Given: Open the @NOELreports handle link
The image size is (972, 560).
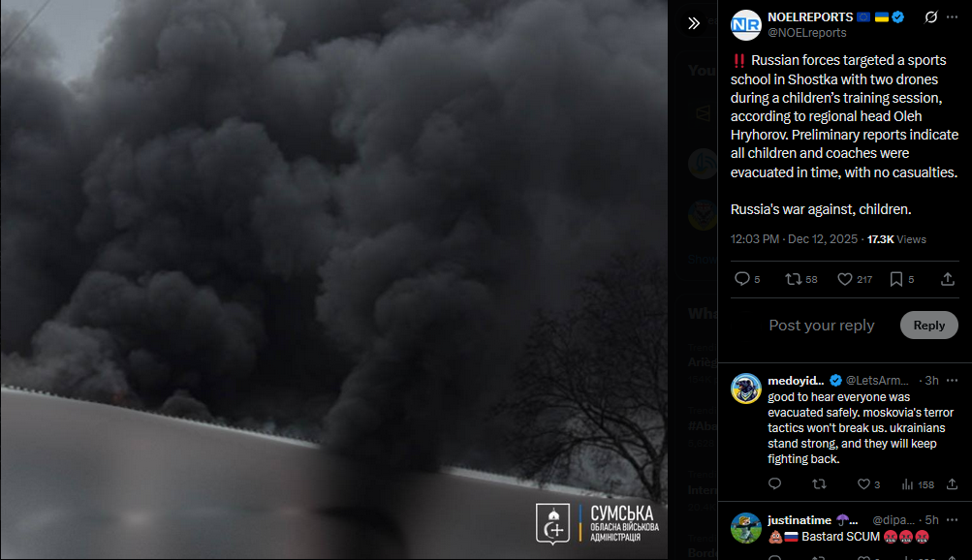Looking at the screenshot, I should coord(806,33).
